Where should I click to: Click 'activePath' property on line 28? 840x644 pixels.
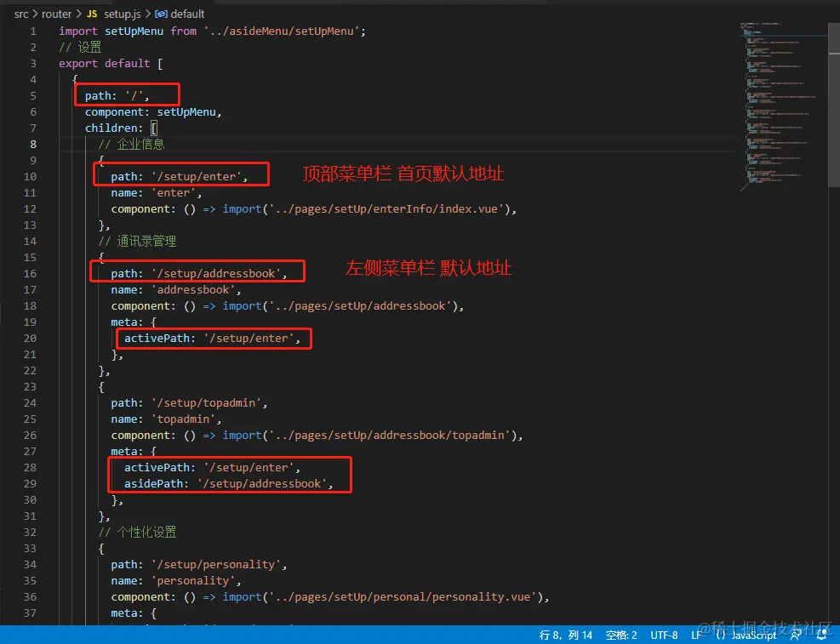157,467
